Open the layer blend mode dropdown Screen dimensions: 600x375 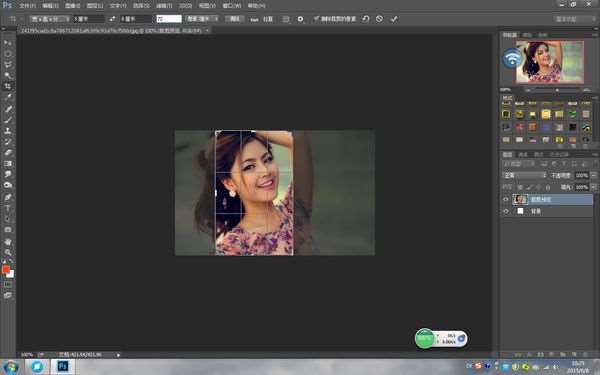pyautogui.click(x=524, y=175)
